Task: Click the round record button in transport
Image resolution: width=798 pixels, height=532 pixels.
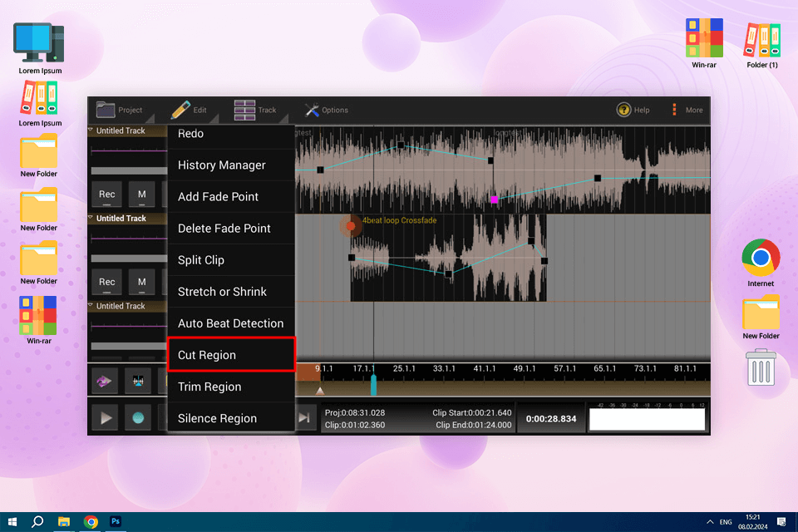Action: pyautogui.click(x=138, y=418)
